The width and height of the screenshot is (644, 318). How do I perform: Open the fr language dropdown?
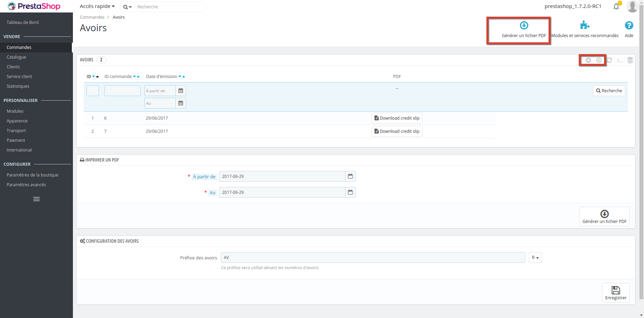click(x=535, y=257)
